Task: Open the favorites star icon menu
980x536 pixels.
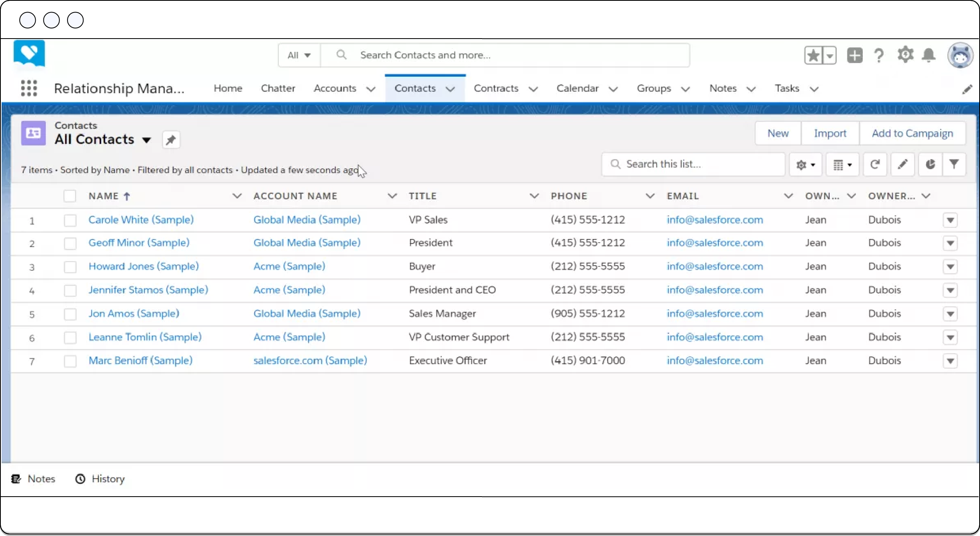Action: 830,55
